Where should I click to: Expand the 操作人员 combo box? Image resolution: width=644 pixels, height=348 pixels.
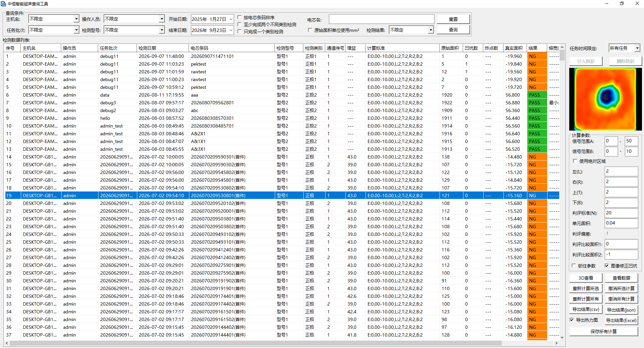click(x=162, y=19)
